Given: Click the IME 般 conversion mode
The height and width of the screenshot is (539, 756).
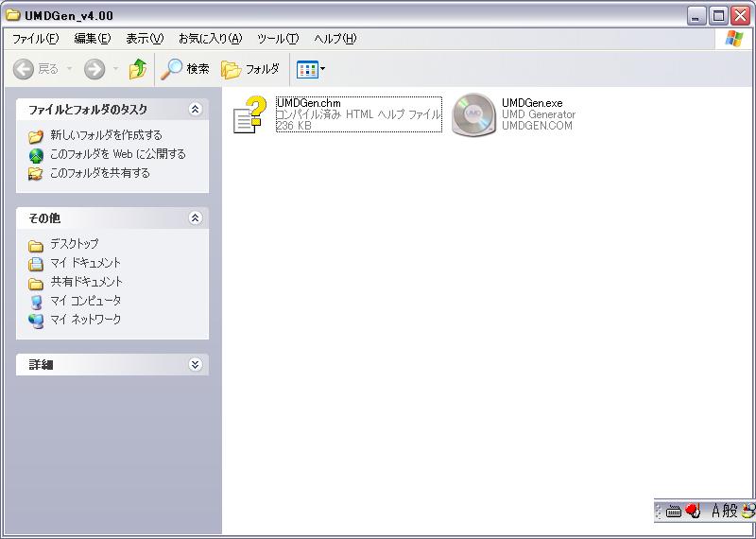Looking at the screenshot, I should [730, 511].
